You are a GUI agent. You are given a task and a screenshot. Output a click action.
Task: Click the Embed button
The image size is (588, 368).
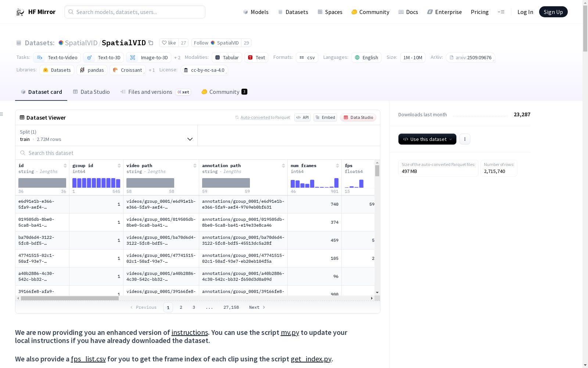[325, 117]
